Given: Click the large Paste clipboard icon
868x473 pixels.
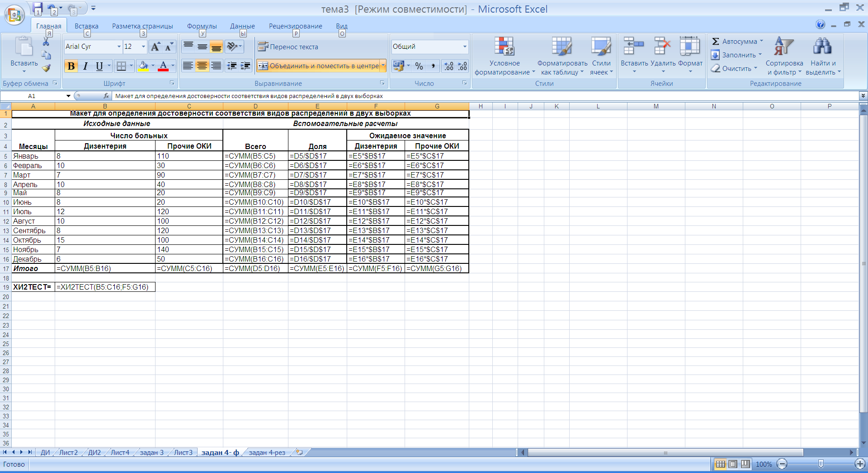Looking at the screenshot, I should coord(24,47).
